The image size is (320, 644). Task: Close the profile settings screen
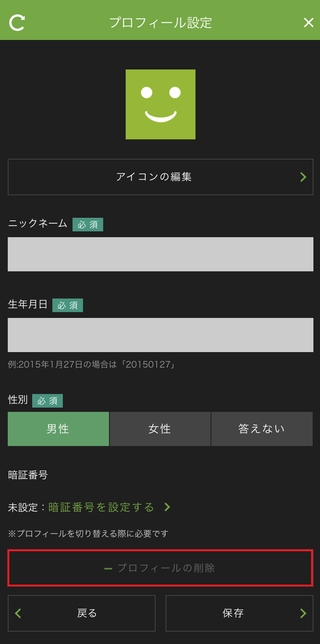308,22
